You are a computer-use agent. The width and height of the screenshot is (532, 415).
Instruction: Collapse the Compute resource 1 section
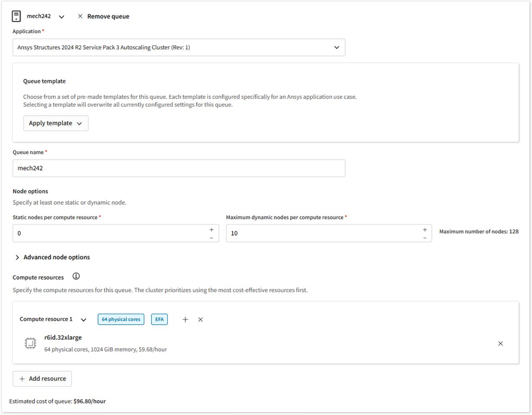(x=83, y=320)
